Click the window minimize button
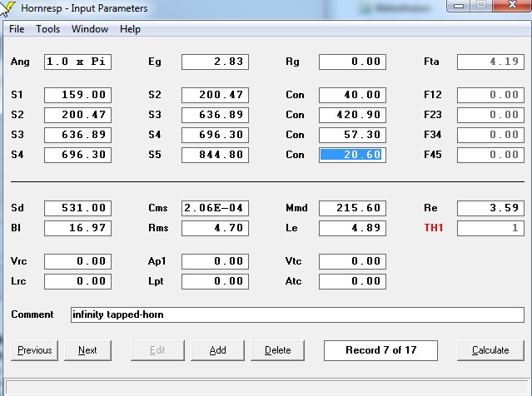 click(x=459, y=6)
